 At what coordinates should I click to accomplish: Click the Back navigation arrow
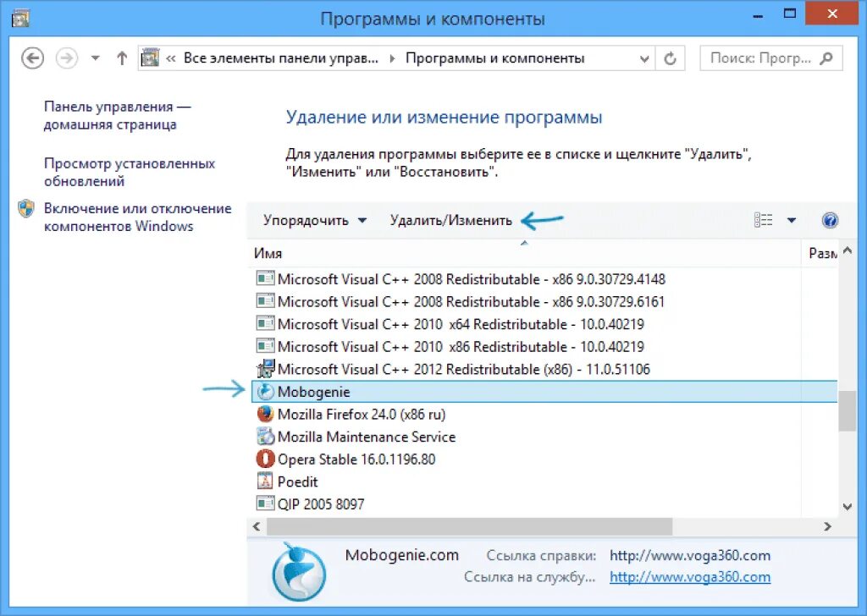click(33, 58)
